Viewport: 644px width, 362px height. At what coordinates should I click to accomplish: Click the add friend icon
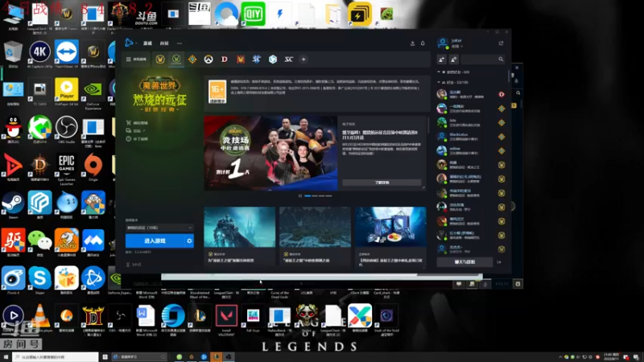441,60
